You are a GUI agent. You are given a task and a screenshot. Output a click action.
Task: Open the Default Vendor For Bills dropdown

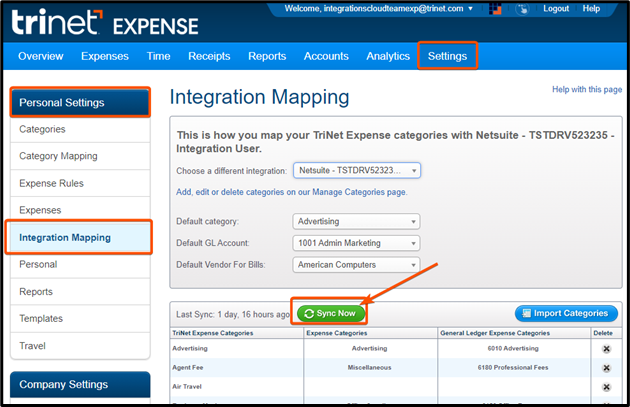[x=356, y=265]
